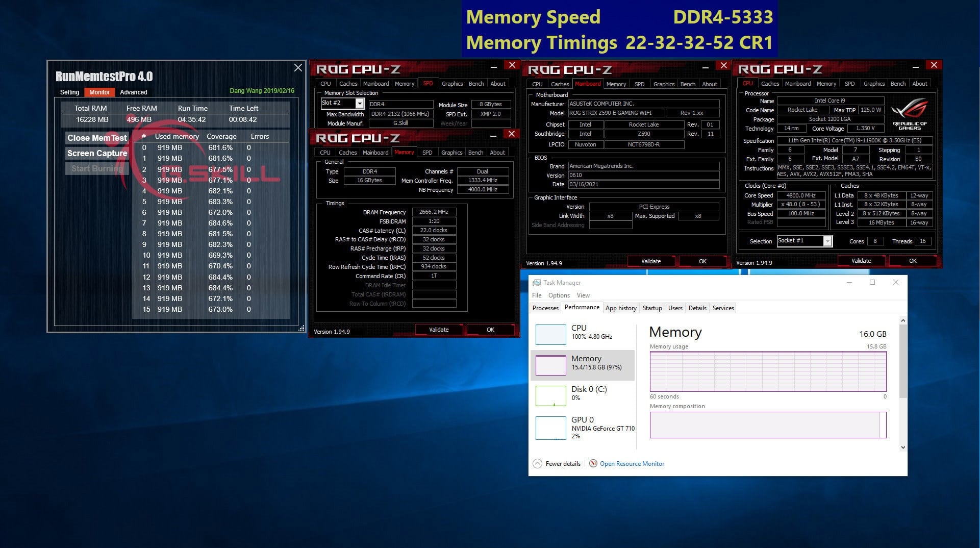980x548 pixels.
Task: Minimize the CPU-Z Mainboard window
Action: pos(705,67)
